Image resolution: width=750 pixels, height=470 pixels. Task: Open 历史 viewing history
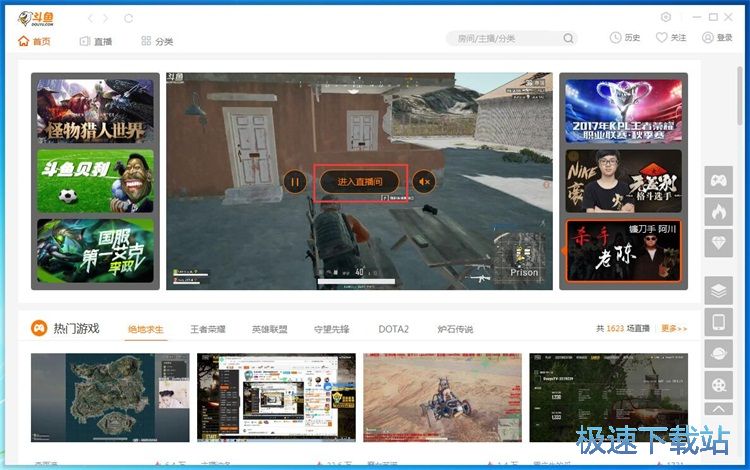625,38
